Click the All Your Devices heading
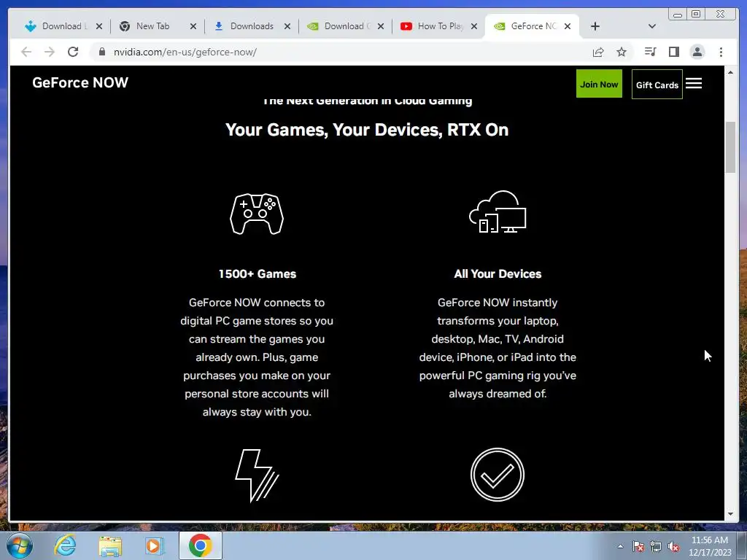The height and width of the screenshot is (560, 747). (x=498, y=274)
